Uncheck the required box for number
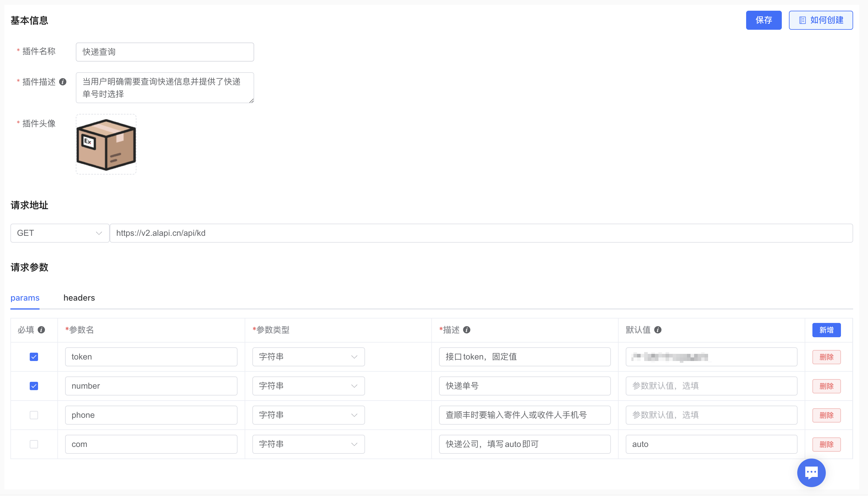The image size is (868, 496). [34, 386]
